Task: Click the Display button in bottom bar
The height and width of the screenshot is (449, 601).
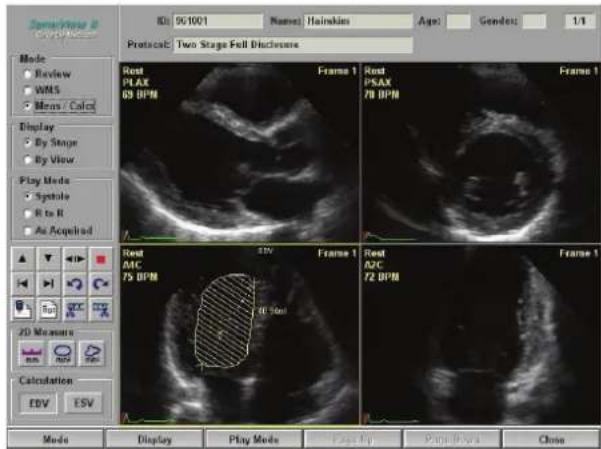Action: click(x=154, y=439)
